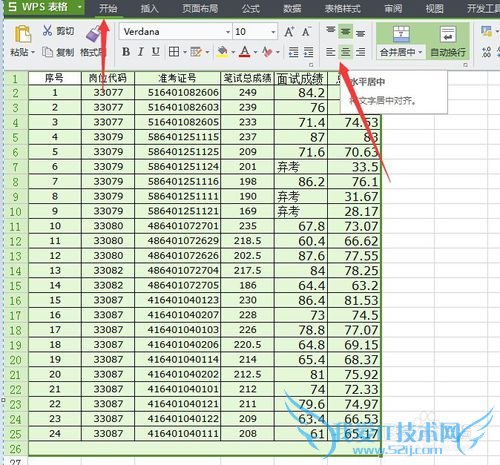500x465 pixels.
Task: Align text left
Action: [330, 52]
